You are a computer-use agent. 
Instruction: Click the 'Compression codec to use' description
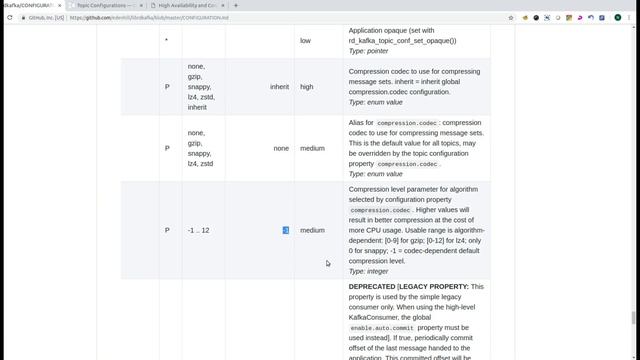[414, 82]
